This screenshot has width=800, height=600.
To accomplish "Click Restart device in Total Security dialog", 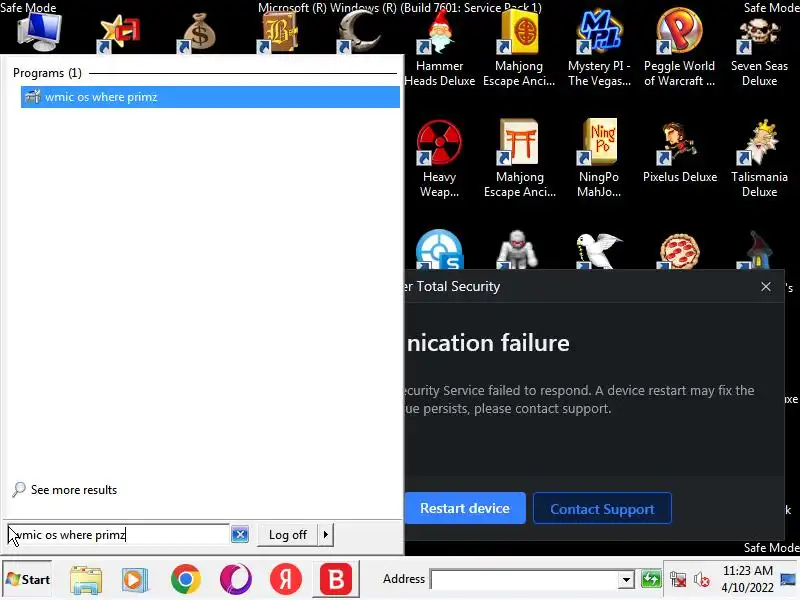I will tap(465, 508).
